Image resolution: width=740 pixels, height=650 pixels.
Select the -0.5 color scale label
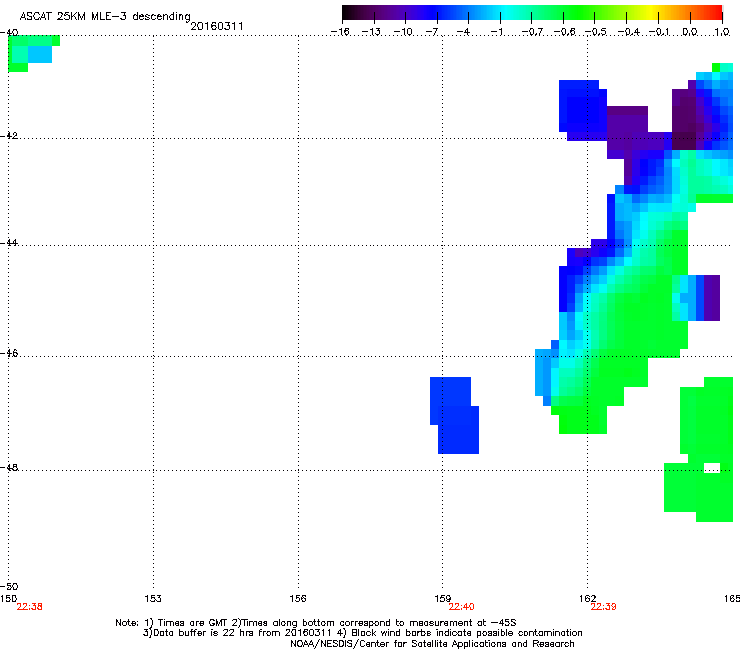(x=596, y=32)
